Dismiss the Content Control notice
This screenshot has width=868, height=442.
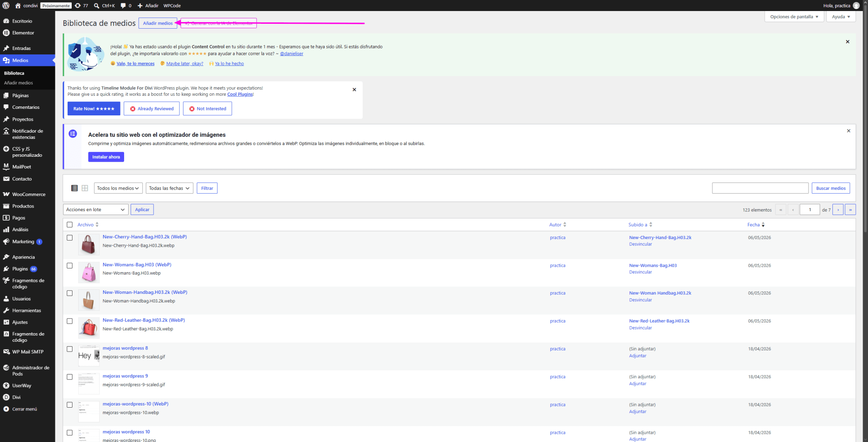click(x=848, y=42)
